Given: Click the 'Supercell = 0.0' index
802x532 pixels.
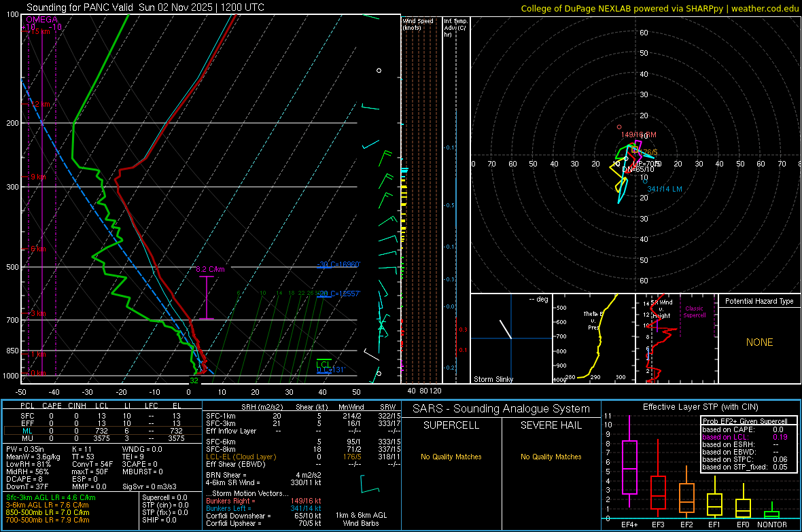Looking at the screenshot, I should point(164,497).
